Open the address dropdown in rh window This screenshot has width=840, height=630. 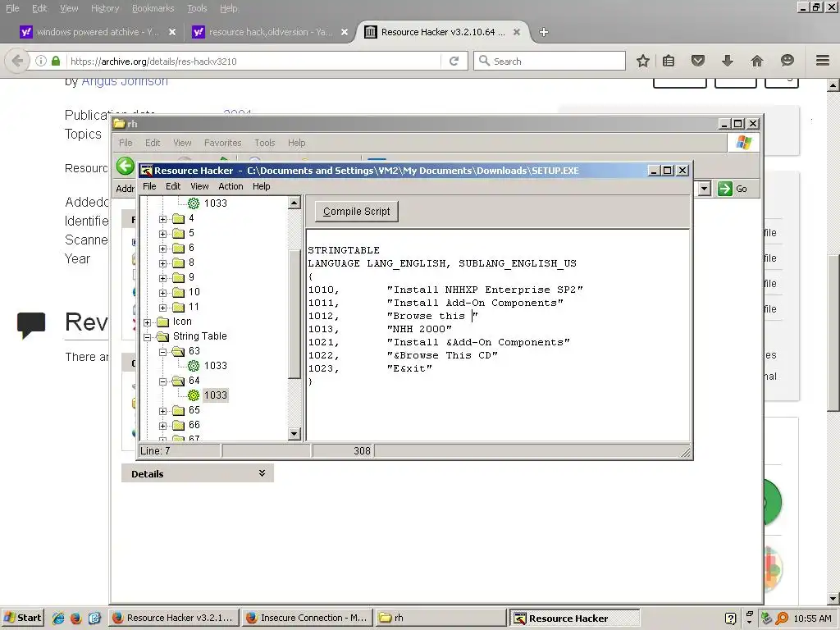(705, 189)
